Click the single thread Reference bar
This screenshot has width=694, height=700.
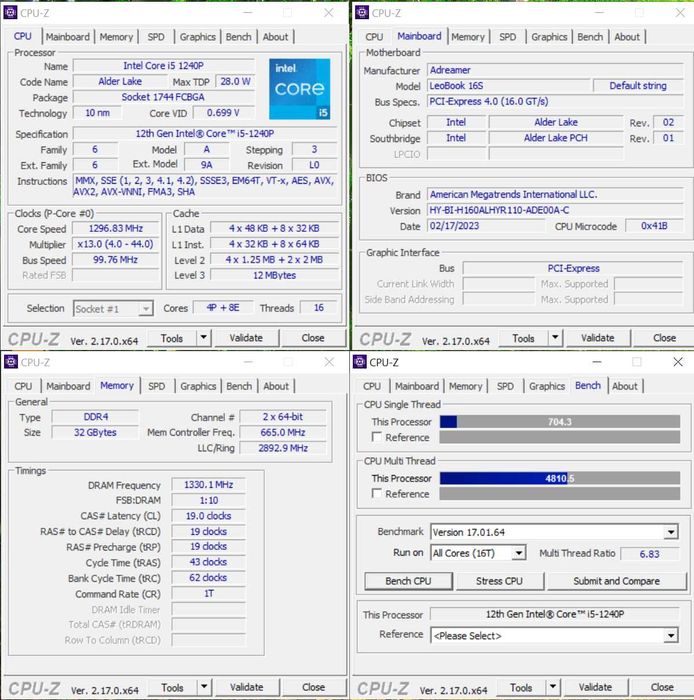pyautogui.click(x=560, y=437)
